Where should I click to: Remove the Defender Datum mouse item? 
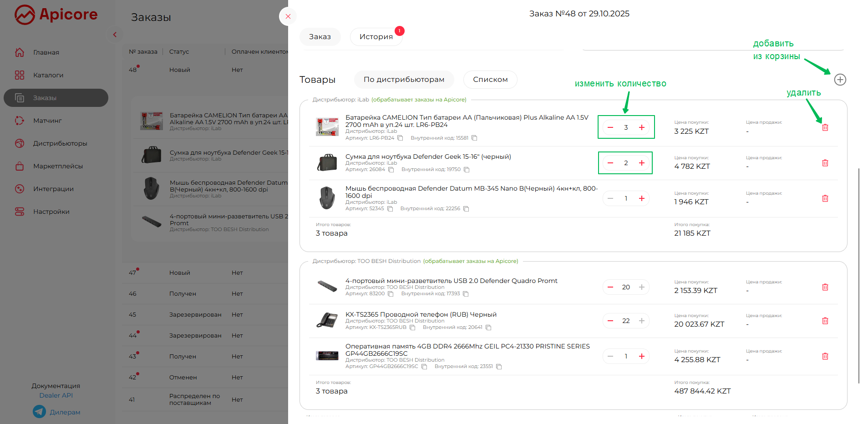coord(825,198)
